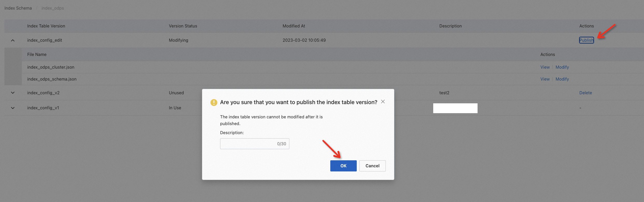Click the In Use status cell

tap(175, 108)
